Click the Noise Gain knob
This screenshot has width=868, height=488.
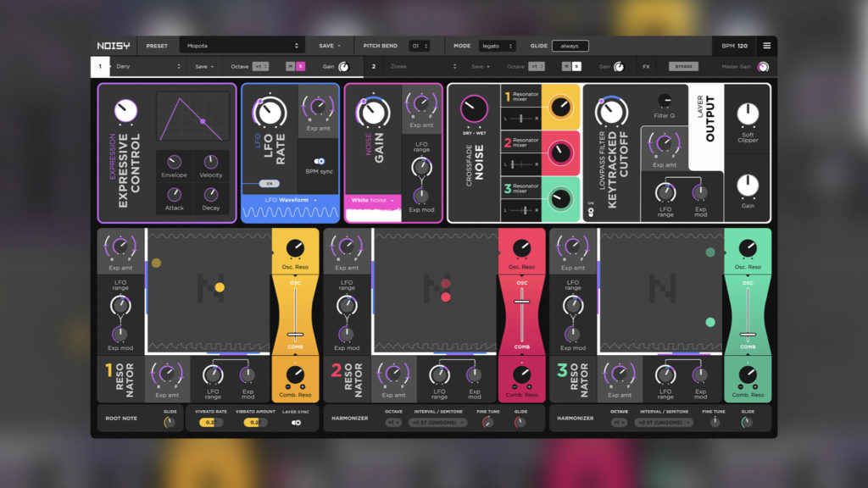373,112
